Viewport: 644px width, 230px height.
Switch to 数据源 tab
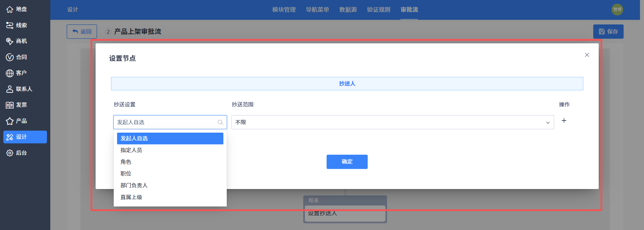[348, 10]
